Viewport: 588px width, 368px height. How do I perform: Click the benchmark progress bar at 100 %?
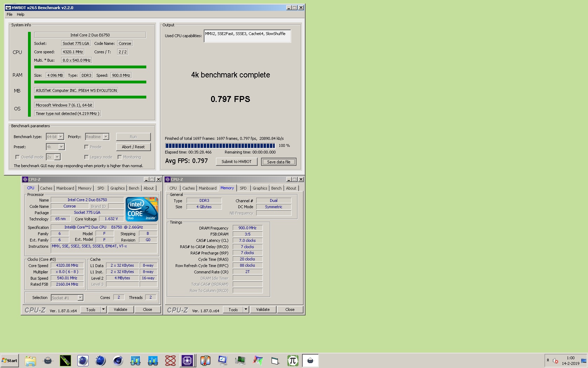[220, 145]
